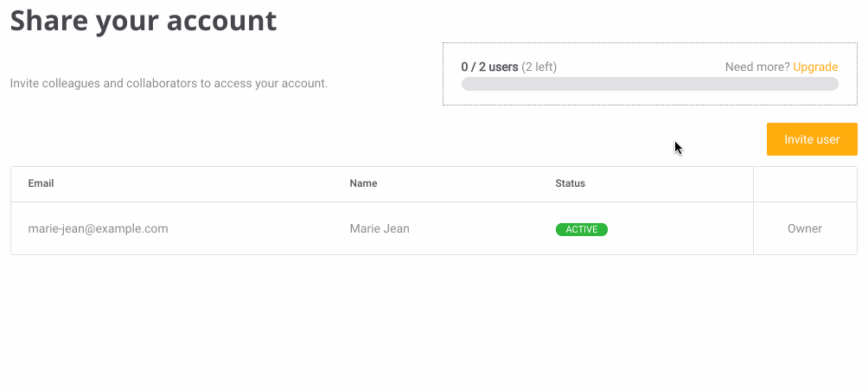Click the user quota progress bar
The image size is (868, 390).
[x=650, y=84]
